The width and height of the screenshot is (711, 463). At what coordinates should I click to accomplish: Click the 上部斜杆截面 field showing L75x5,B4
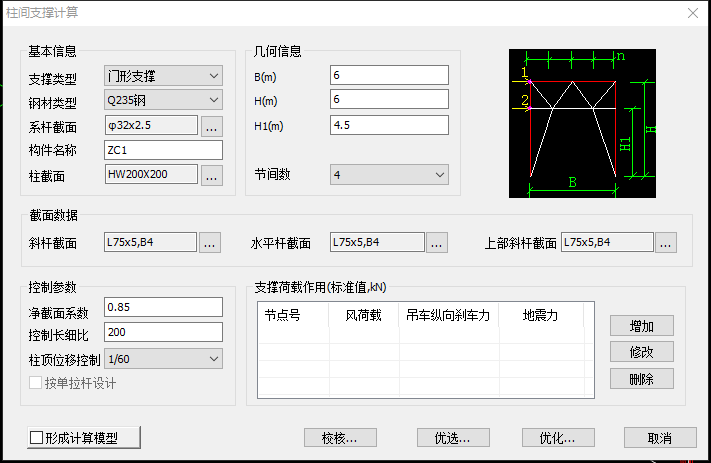pyautogui.click(x=607, y=242)
